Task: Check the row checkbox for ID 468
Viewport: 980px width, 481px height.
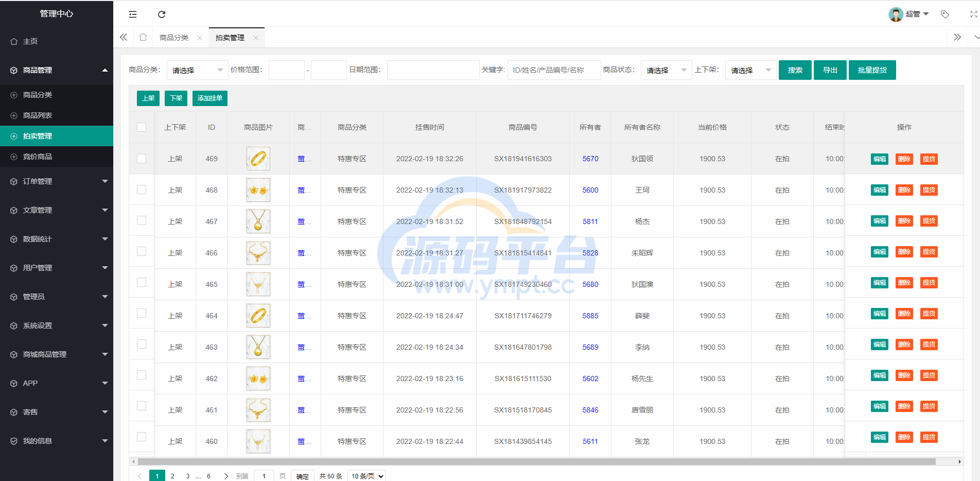Action: [142, 190]
